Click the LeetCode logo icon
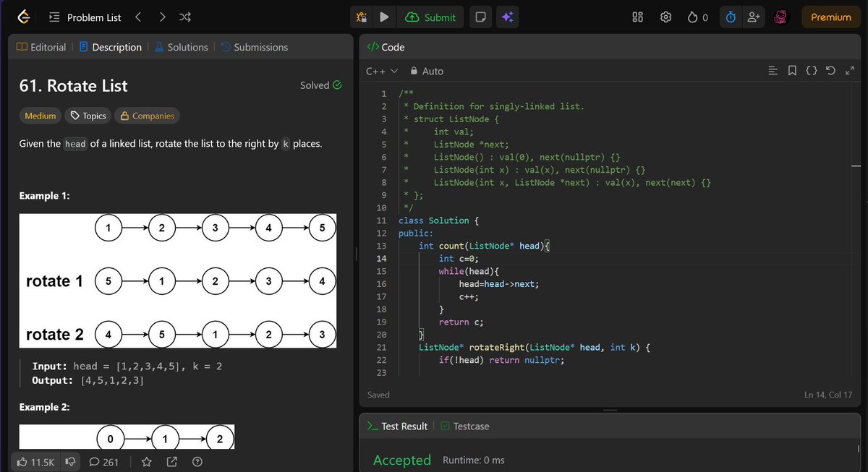Screen dimensions: 868x472 pyautogui.click(x=25, y=17)
